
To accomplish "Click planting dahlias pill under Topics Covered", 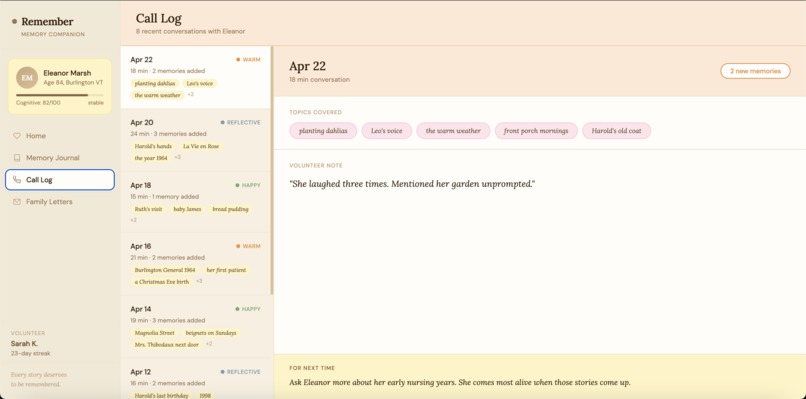I will [323, 131].
